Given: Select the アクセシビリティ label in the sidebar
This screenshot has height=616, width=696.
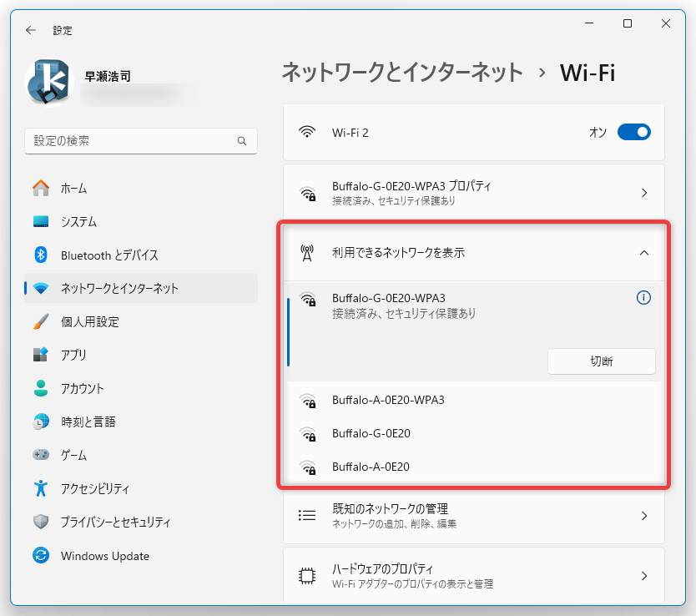Looking at the screenshot, I should pos(95,488).
